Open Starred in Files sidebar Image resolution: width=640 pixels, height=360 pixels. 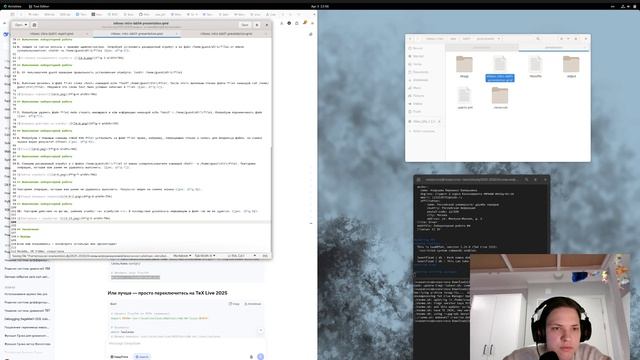point(425,56)
